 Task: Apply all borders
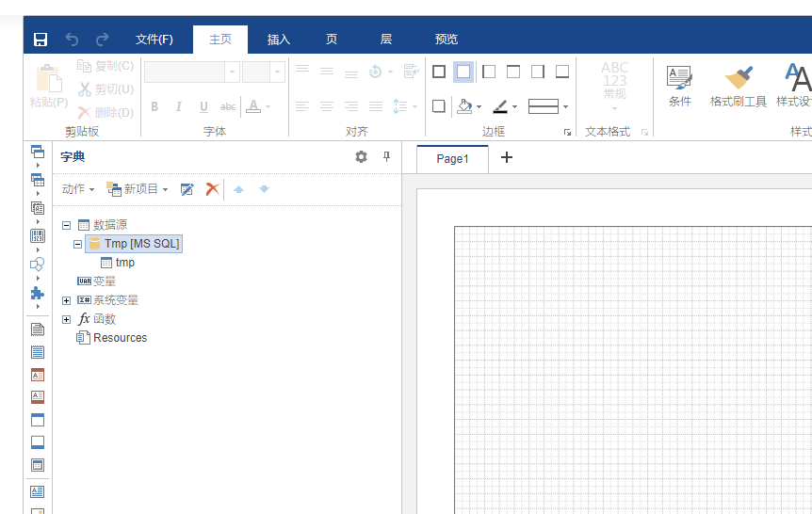tap(439, 72)
